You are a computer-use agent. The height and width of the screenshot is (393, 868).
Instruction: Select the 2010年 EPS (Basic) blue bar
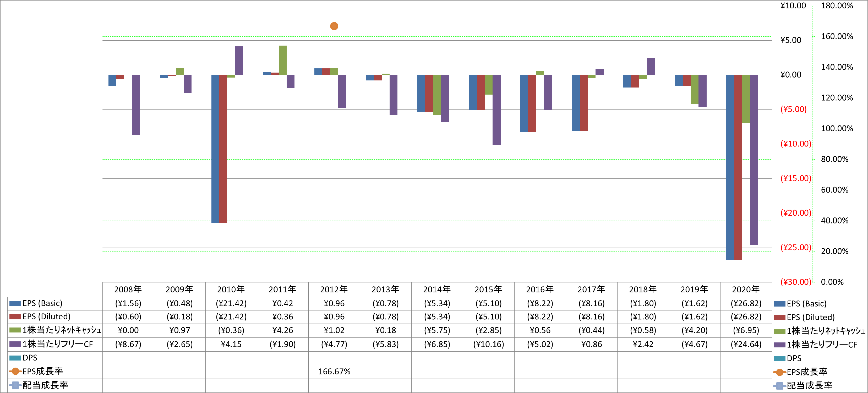tap(215, 149)
